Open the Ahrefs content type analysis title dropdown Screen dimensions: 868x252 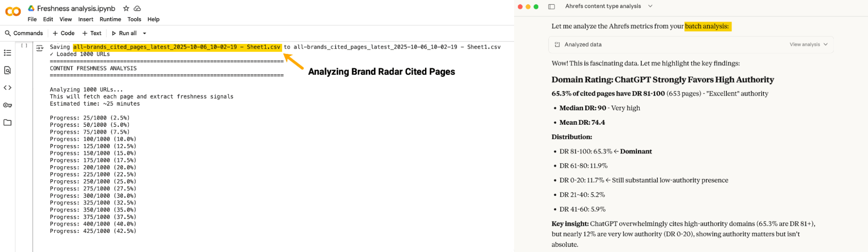650,6
